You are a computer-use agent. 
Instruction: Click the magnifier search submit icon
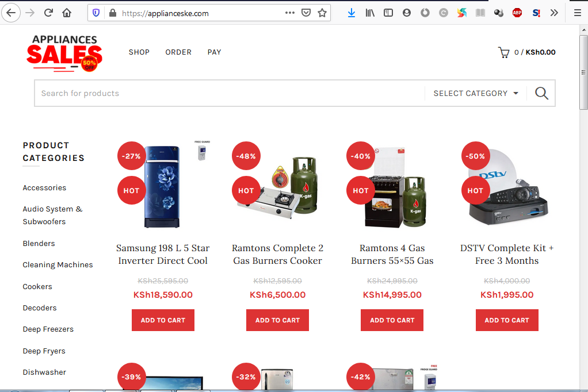[x=541, y=93]
